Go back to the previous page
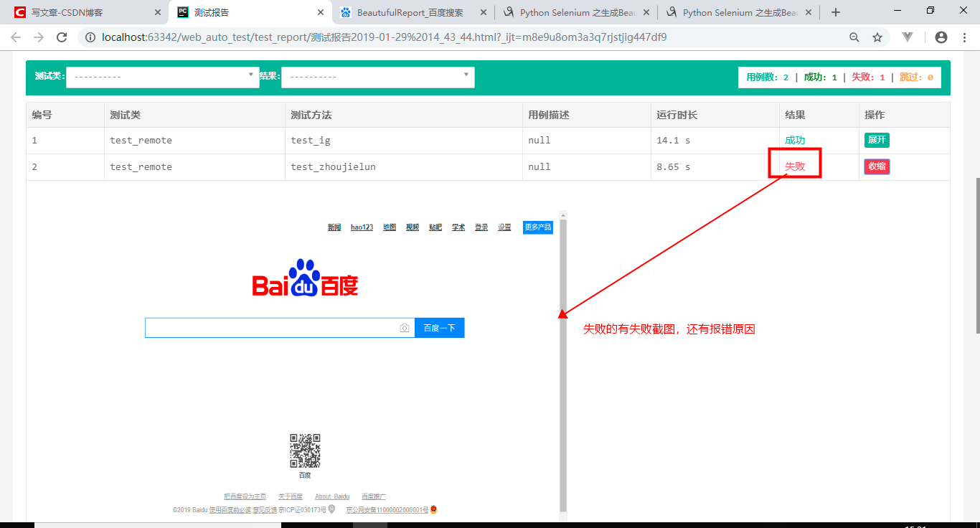 tap(16, 37)
